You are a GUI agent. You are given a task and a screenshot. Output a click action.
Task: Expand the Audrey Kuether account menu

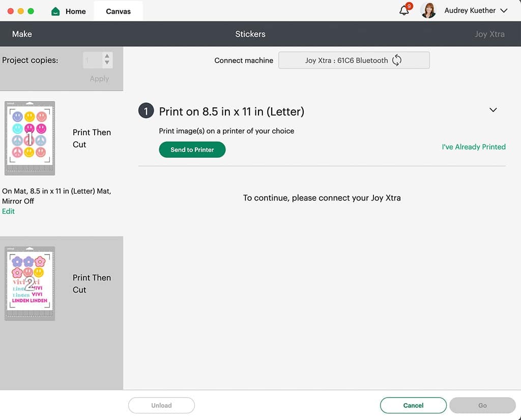pos(504,11)
